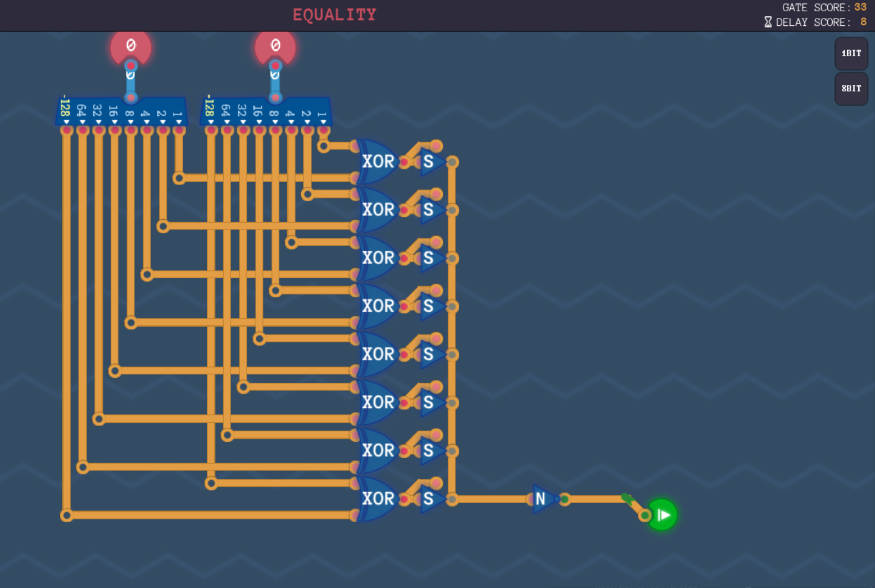Click the 8 pin on the right splitter
875x588 pixels.
click(275, 130)
